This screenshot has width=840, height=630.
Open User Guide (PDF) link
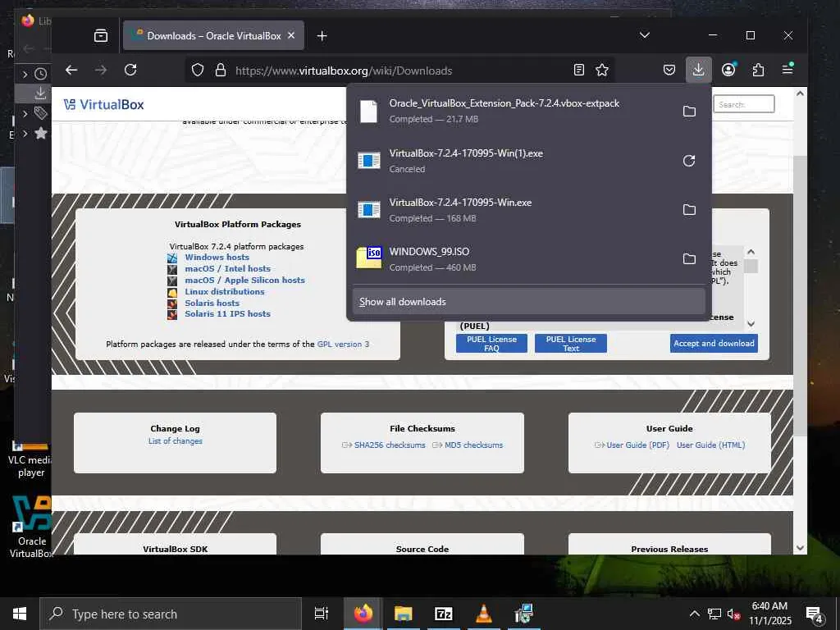point(637,445)
